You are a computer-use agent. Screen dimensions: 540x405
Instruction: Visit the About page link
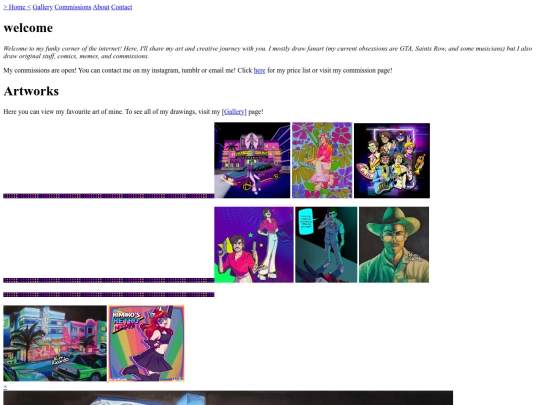[101, 7]
